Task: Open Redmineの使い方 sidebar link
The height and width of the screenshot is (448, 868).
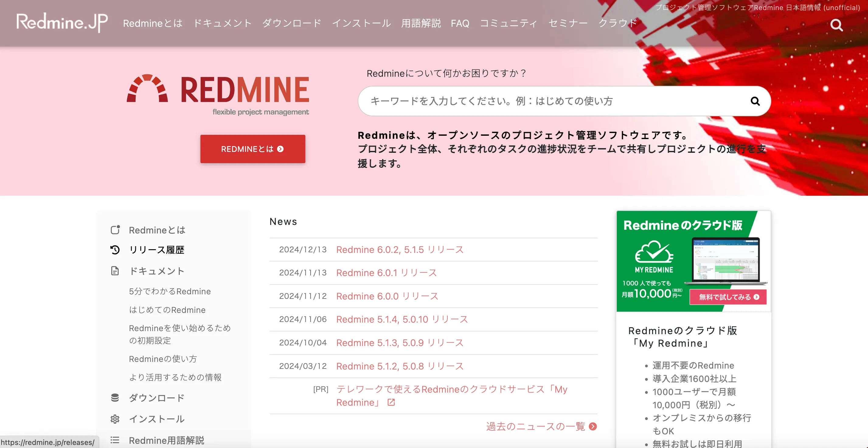Action: [163, 359]
